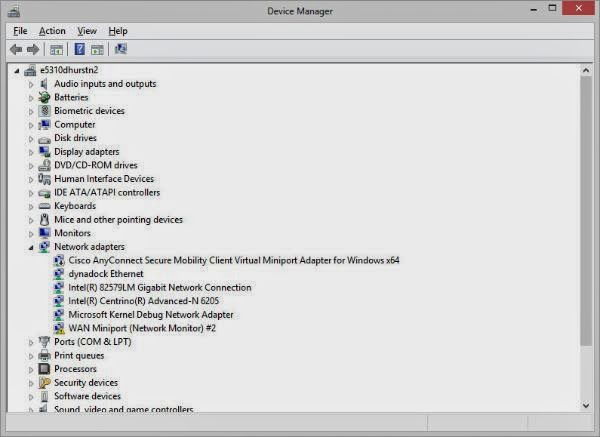Screen dimensions: 600x437
Task: Select the Human Interface Devices label
Action: click(x=104, y=179)
